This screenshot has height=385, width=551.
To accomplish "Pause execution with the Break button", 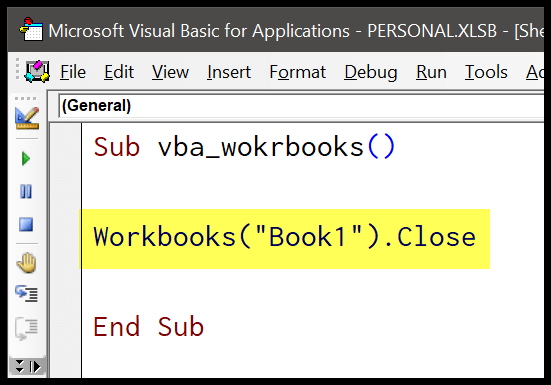I will (26, 191).
